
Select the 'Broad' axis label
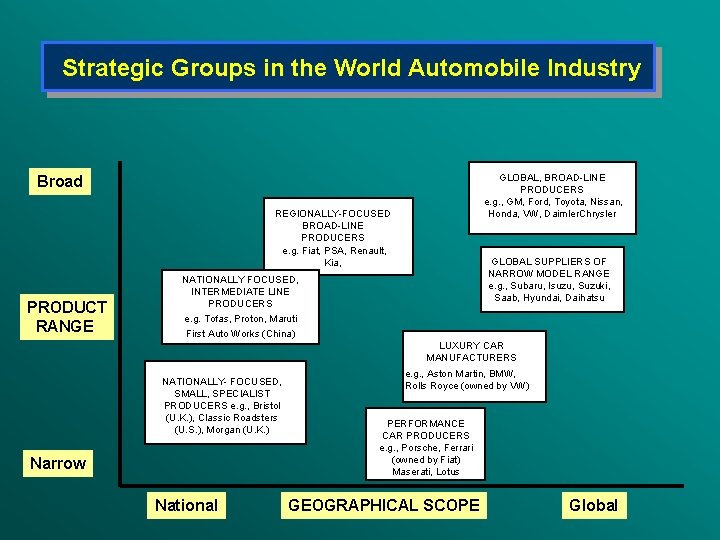coord(60,181)
